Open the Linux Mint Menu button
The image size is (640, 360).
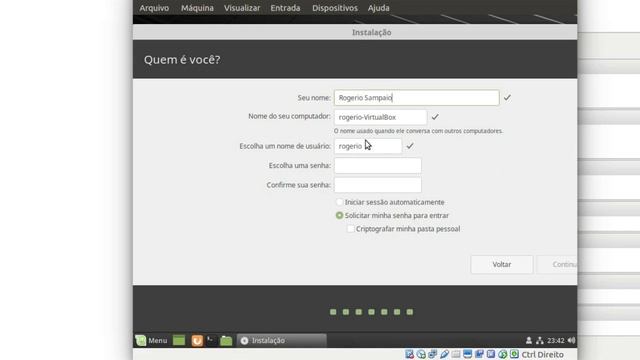[x=151, y=340]
